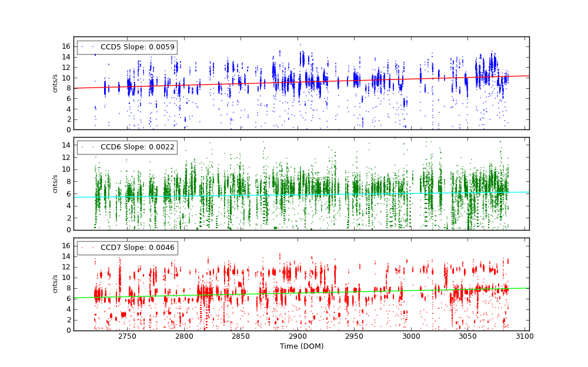
Task: Click the cnts/s label of bottom plot
Action: tap(55, 284)
